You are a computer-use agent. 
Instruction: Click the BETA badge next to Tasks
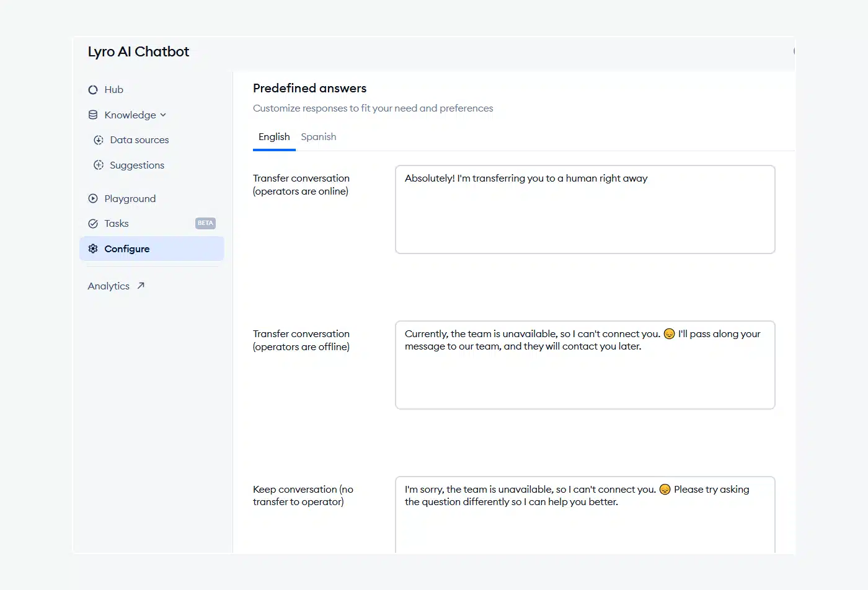[x=205, y=223]
